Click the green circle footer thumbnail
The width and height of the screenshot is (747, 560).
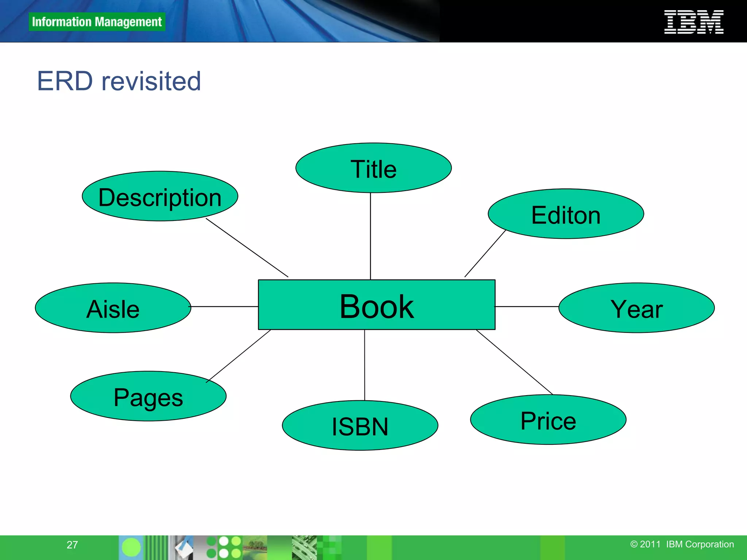pyautogui.click(x=131, y=548)
